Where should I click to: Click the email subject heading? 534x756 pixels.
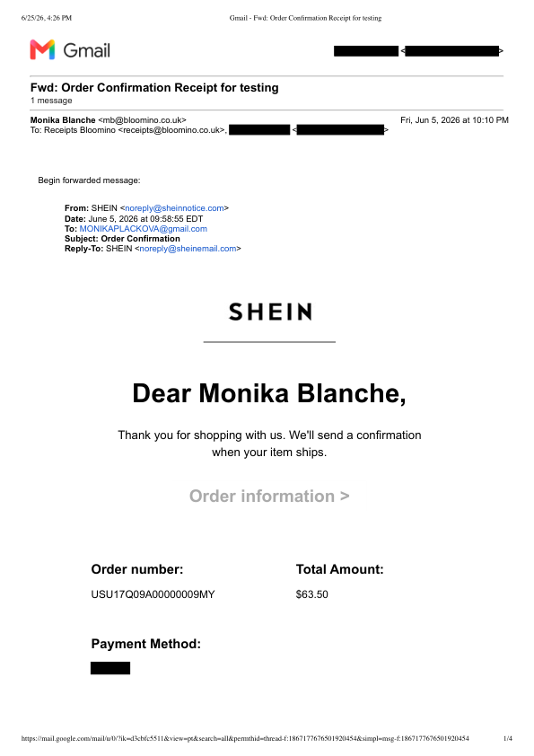(x=154, y=88)
